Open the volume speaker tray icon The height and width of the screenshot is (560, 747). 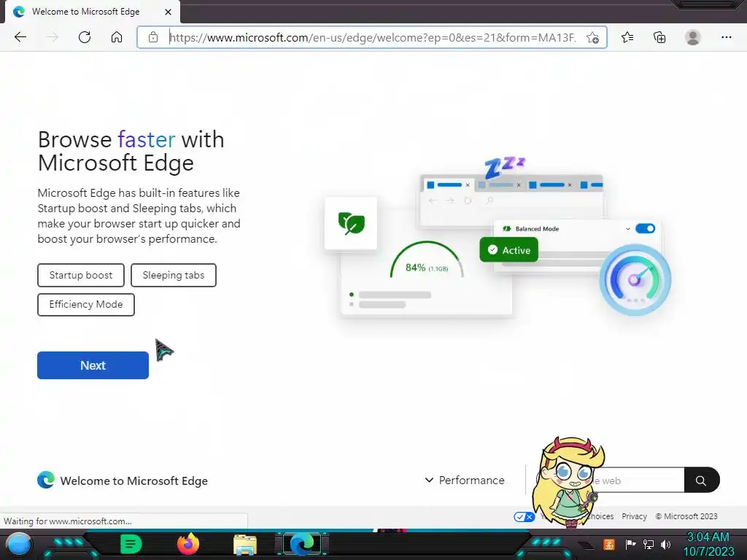(x=665, y=544)
